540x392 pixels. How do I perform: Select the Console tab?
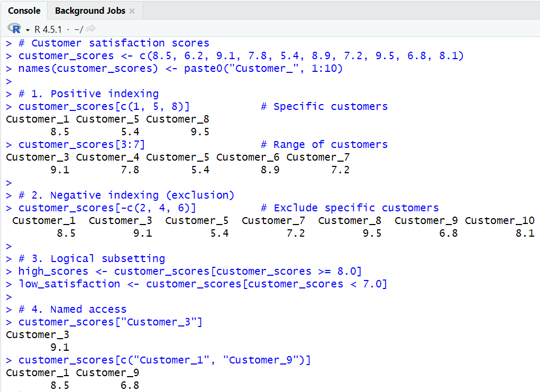point(24,10)
